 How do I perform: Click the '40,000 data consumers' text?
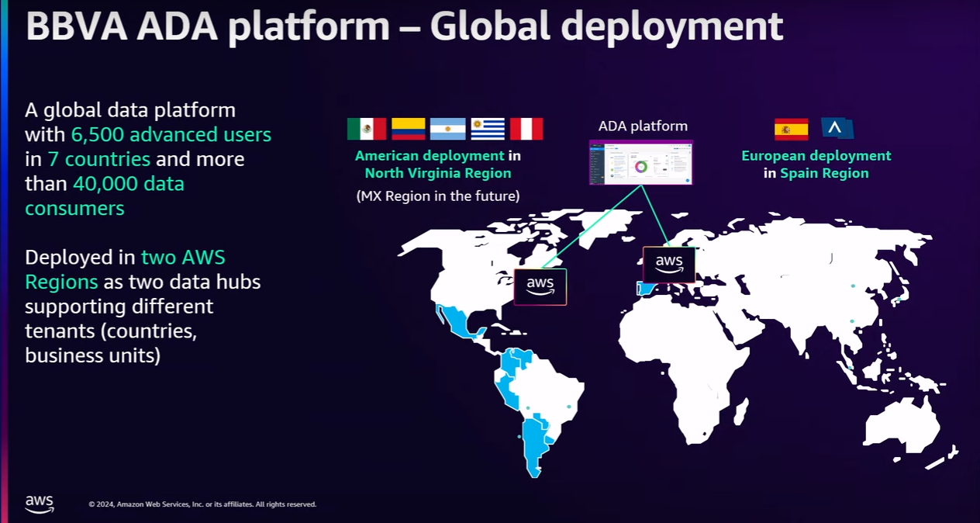(x=105, y=196)
